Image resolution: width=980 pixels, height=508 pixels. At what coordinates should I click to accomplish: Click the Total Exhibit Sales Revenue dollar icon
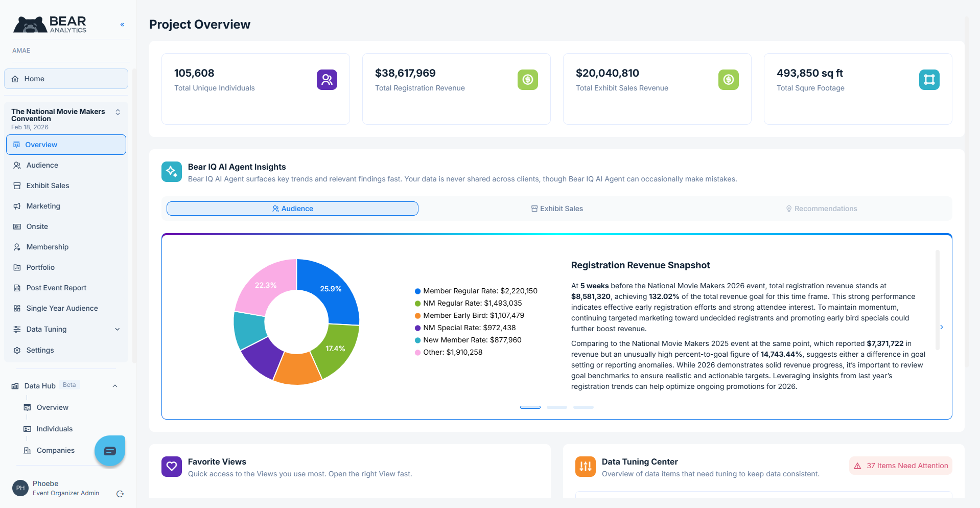[x=729, y=80]
